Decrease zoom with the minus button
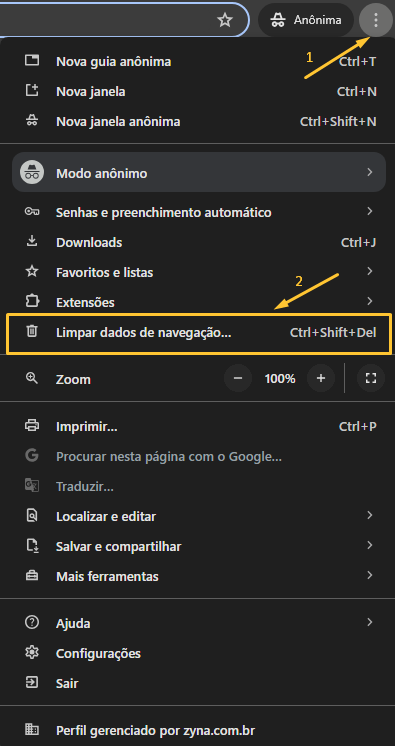 (x=238, y=379)
